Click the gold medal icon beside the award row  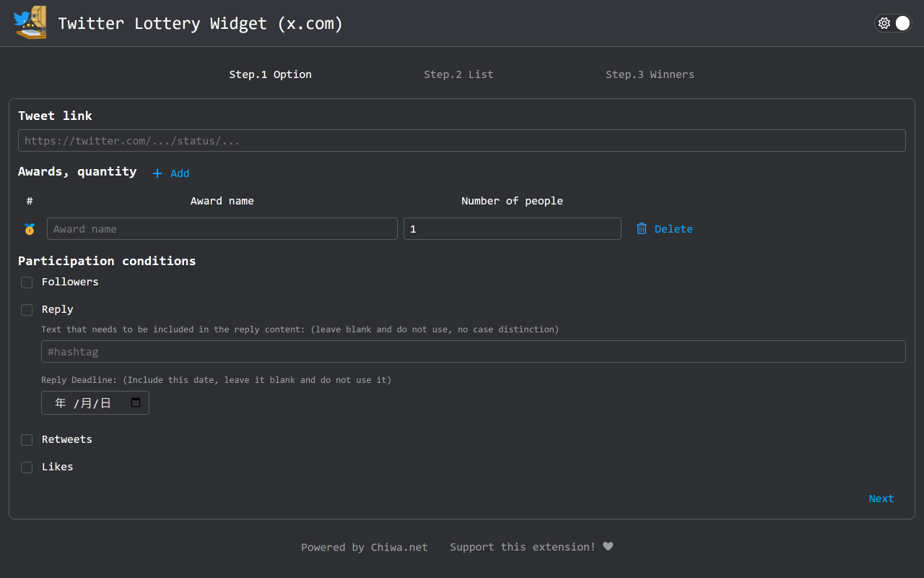30,228
